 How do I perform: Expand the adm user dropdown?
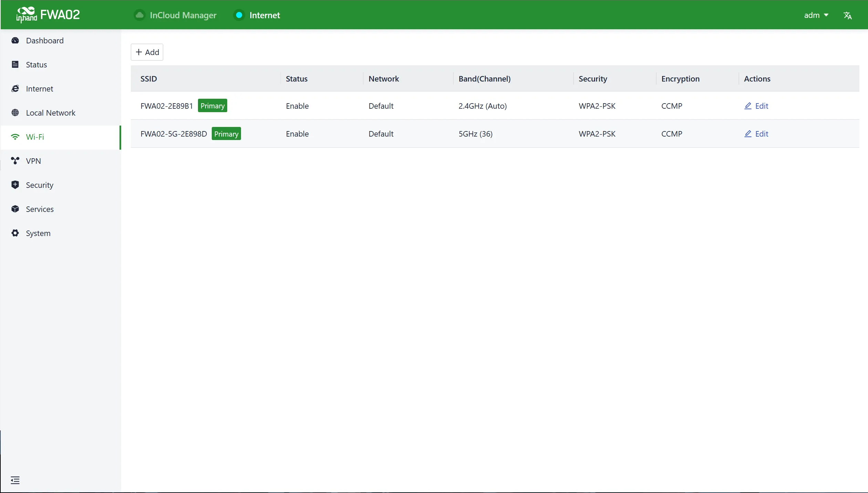coord(816,15)
